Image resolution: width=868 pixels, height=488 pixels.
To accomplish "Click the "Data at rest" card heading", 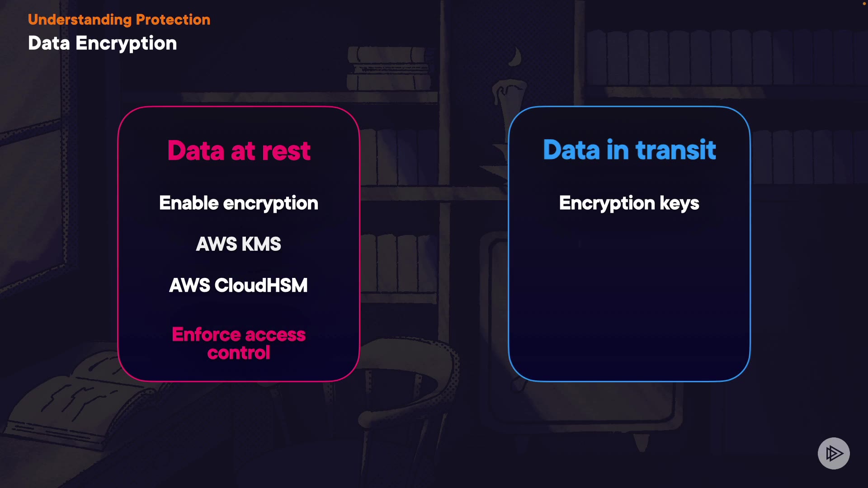I will coord(239,150).
